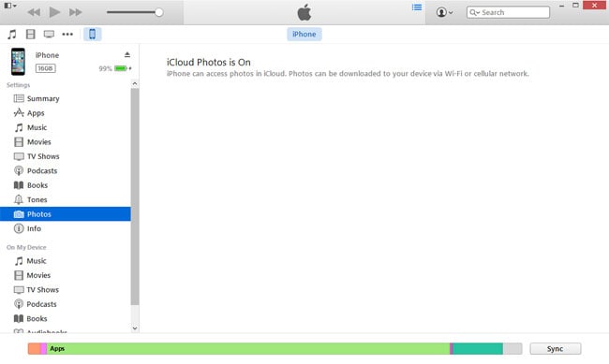
Task: Maximize the iTunes window
Action: pyautogui.click(x=575, y=6)
